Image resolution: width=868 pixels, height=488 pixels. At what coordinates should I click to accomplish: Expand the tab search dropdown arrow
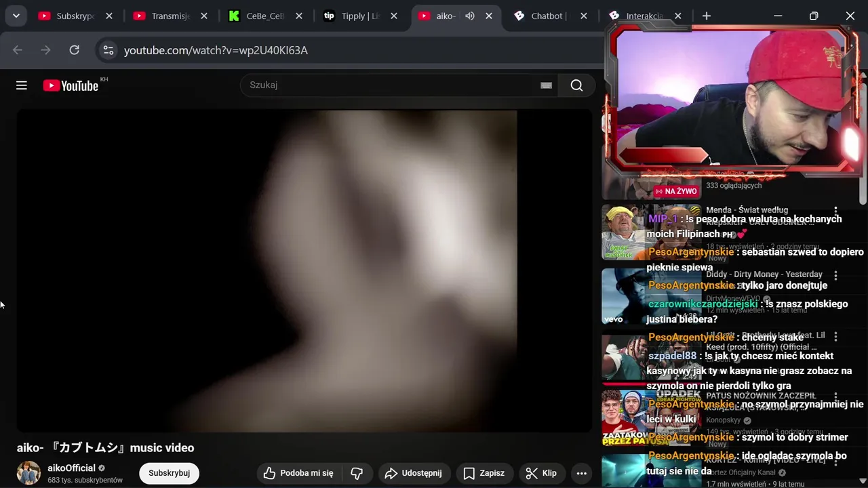[16, 16]
